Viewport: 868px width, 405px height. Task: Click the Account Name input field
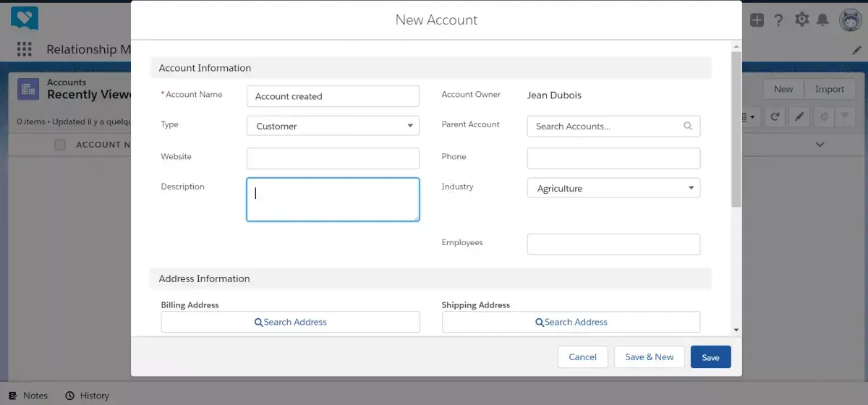point(333,96)
